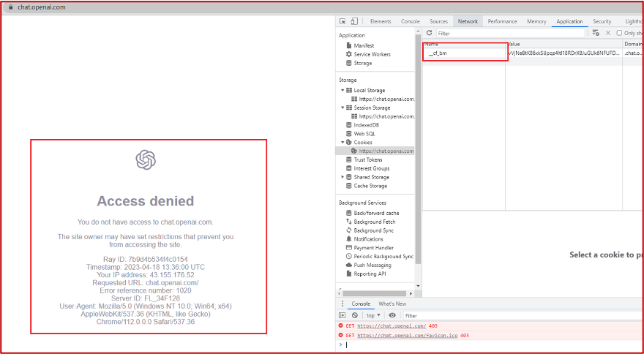The image size is (644, 354).
Task: Click the Ray ID text line
Action: tap(146, 259)
